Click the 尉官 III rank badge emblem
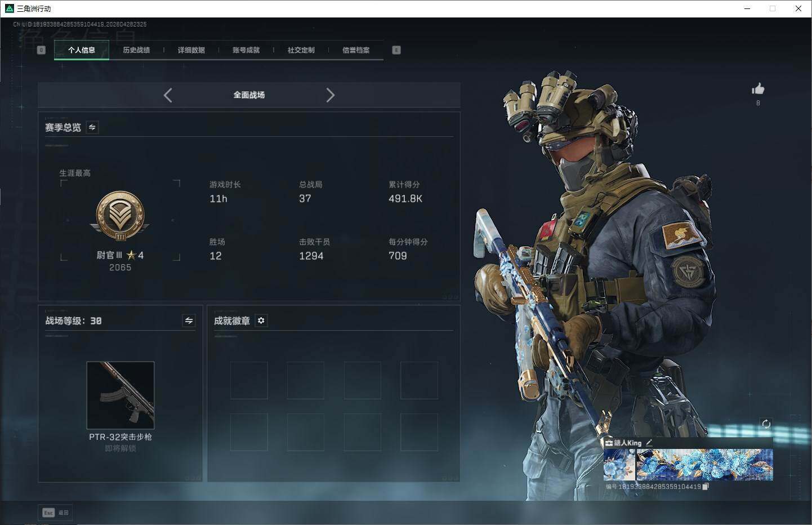This screenshot has height=525, width=812. tap(120, 216)
